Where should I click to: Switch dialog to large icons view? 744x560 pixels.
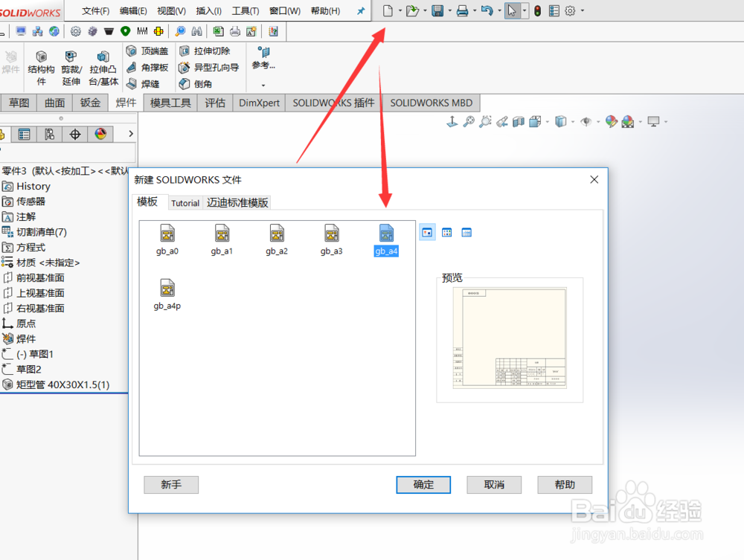coord(427,232)
